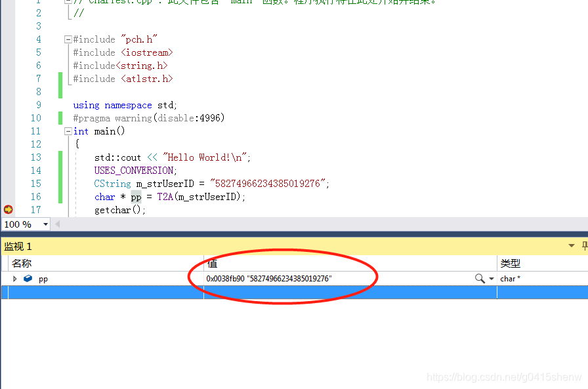Image resolution: width=588 pixels, height=389 pixels.
Task: Click the variable glyph icon beside pp
Action: pos(28,278)
